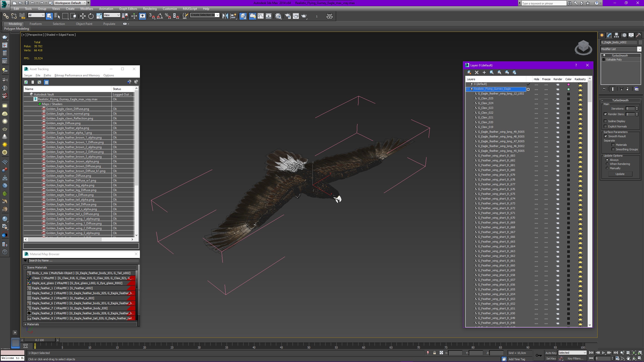Screen dimensions: 644x362
Task: Open Manage Layers from main toolbar
Action: pos(243,16)
